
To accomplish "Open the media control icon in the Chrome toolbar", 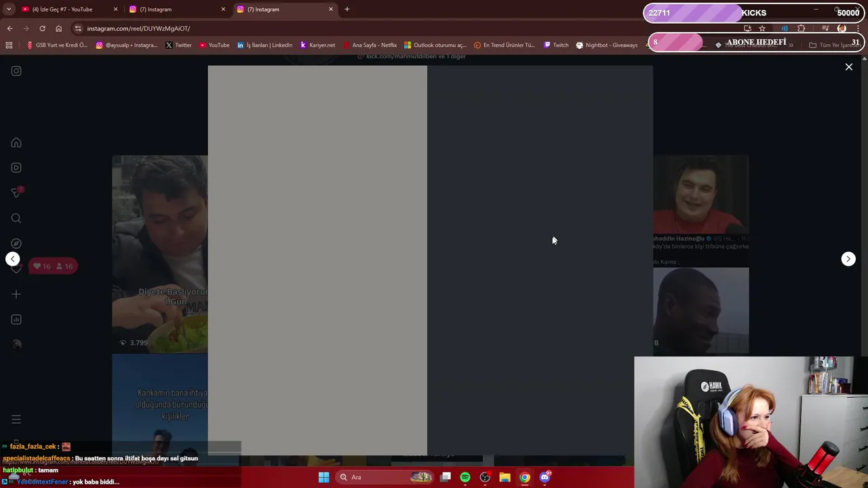I will tap(825, 28).
